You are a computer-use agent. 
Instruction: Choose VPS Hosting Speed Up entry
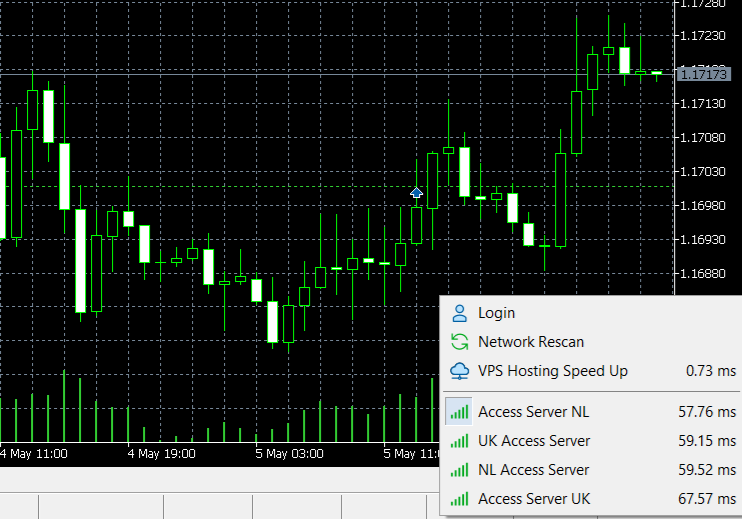[x=591, y=371]
